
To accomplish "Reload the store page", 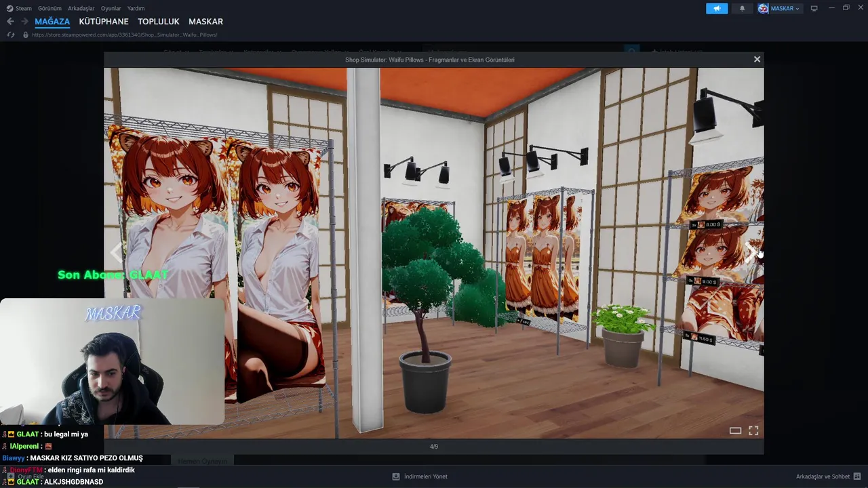I will [10, 35].
